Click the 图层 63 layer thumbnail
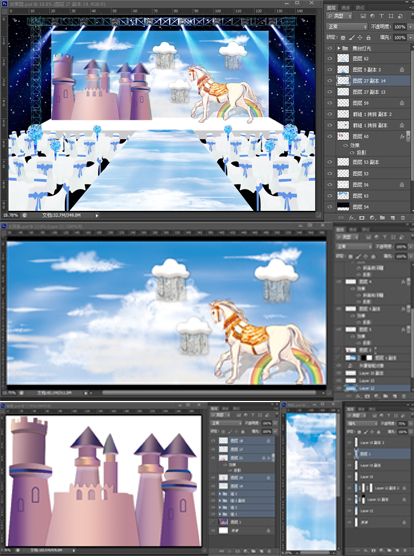 [343, 195]
